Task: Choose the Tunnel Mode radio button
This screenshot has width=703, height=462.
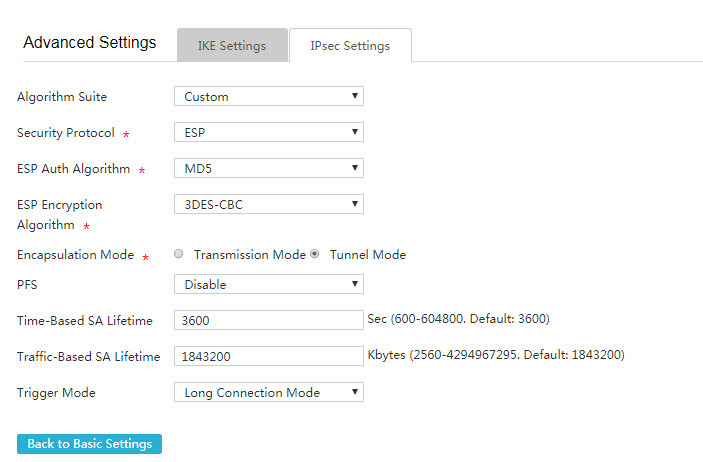Action: pyautogui.click(x=315, y=254)
